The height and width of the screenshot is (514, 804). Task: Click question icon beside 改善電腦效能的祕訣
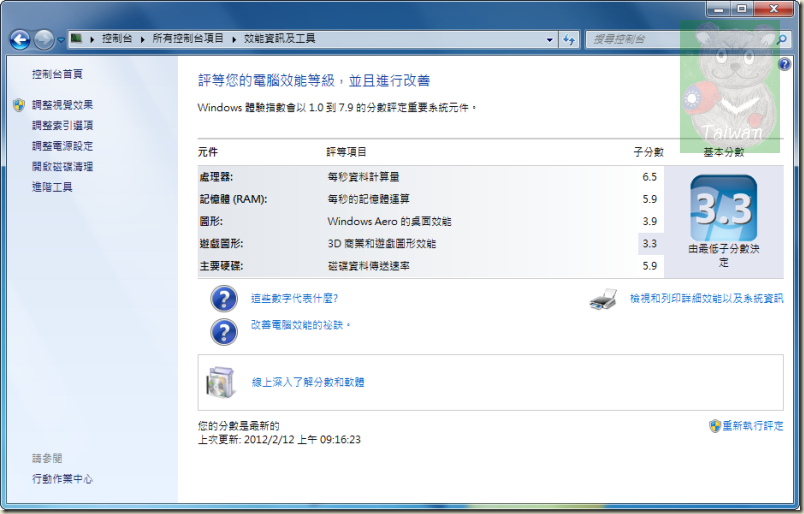tap(224, 332)
